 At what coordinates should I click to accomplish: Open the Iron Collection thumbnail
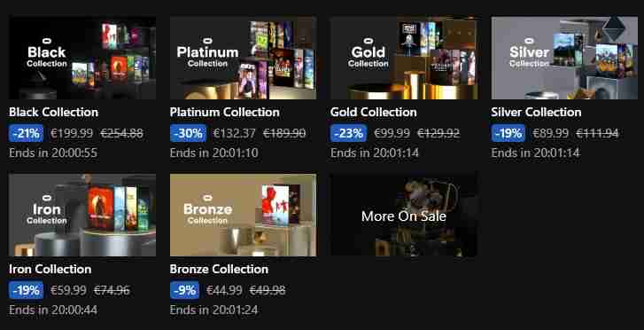82,215
